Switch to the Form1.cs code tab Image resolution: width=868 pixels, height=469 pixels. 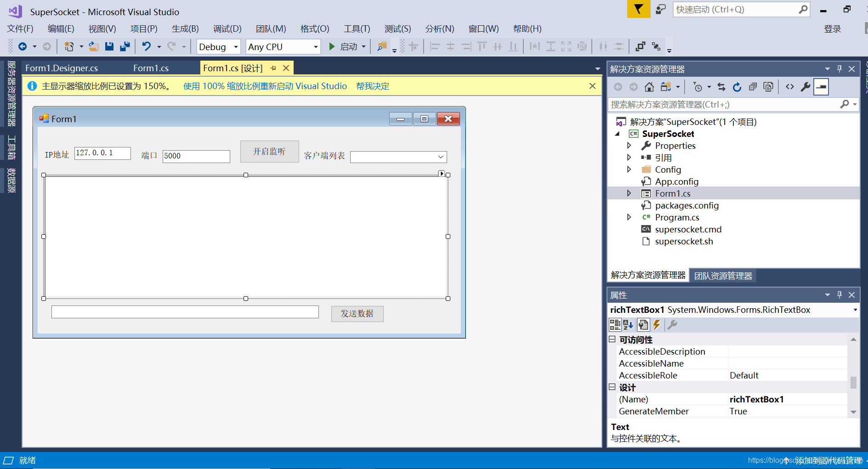151,68
